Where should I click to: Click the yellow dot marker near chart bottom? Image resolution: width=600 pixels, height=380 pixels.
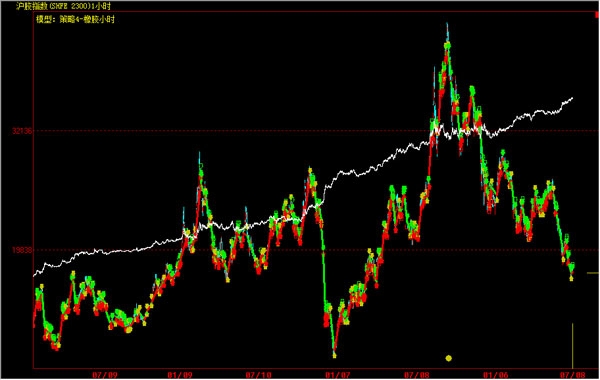[x=448, y=358]
